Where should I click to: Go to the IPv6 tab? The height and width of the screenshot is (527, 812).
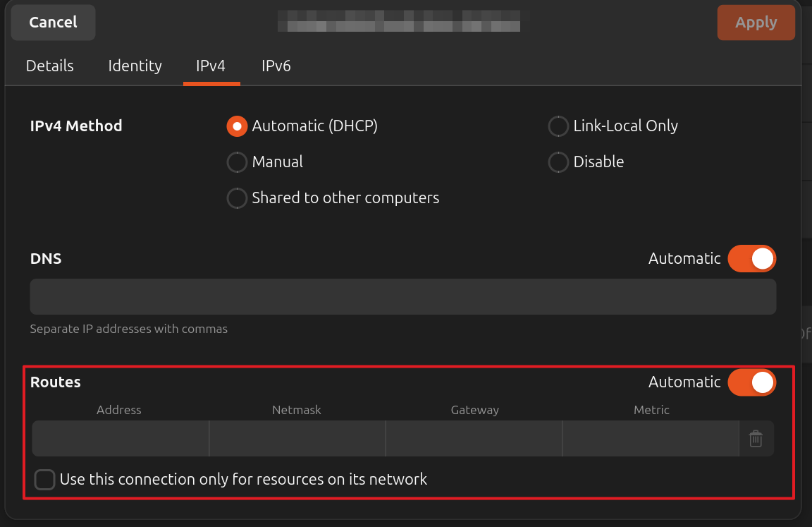(x=276, y=66)
